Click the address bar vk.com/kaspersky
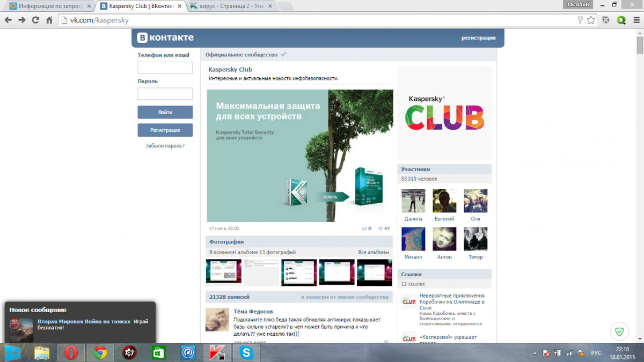 click(317, 20)
